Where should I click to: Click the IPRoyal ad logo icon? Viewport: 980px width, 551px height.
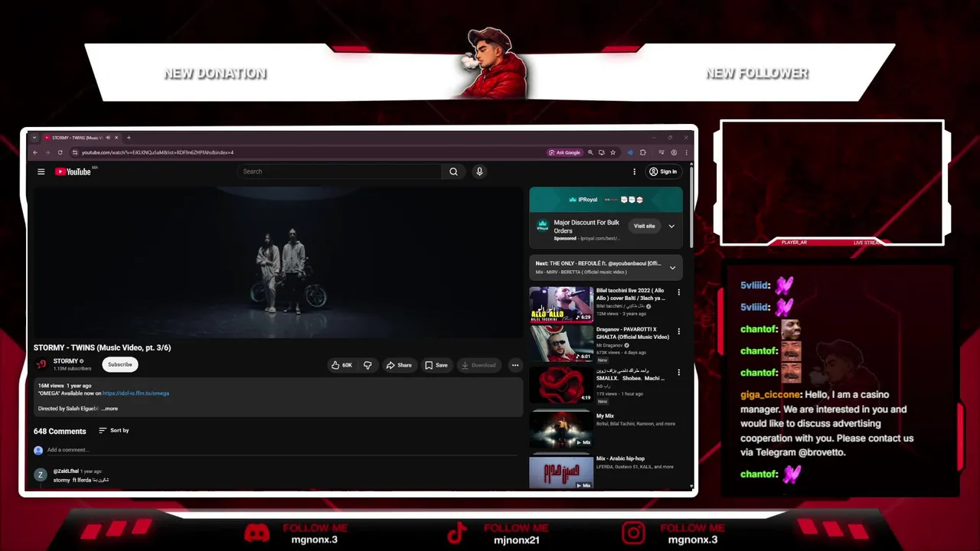(543, 226)
